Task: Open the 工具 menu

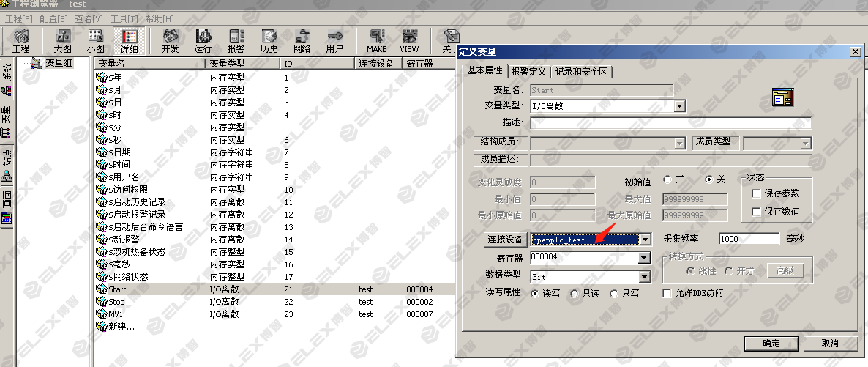Action: pos(124,18)
